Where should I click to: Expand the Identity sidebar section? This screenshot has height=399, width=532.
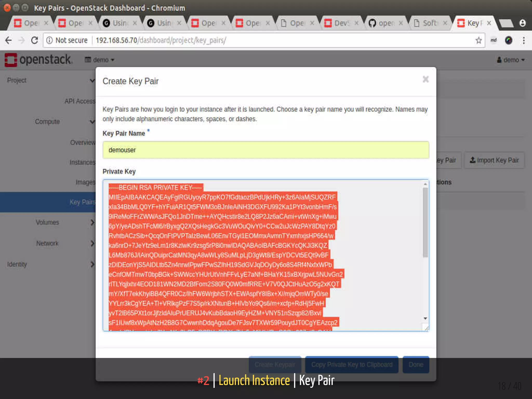click(17, 264)
